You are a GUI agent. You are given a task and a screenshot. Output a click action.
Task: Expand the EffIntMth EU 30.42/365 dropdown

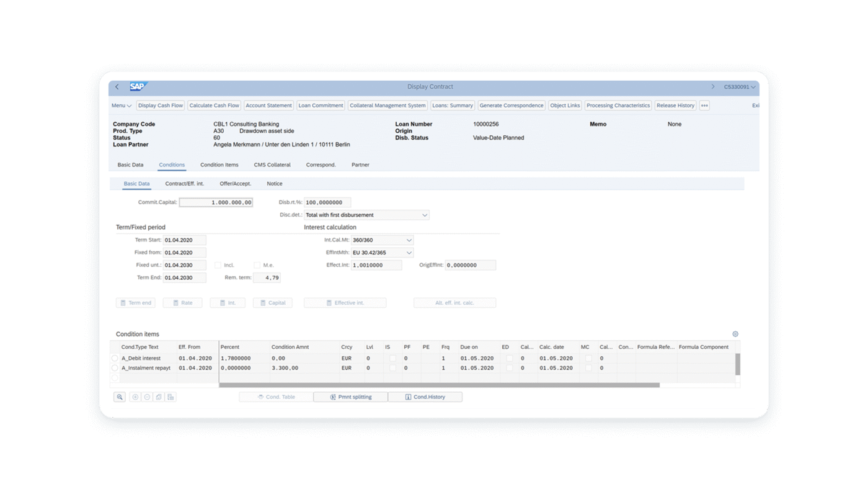pos(410,252)
